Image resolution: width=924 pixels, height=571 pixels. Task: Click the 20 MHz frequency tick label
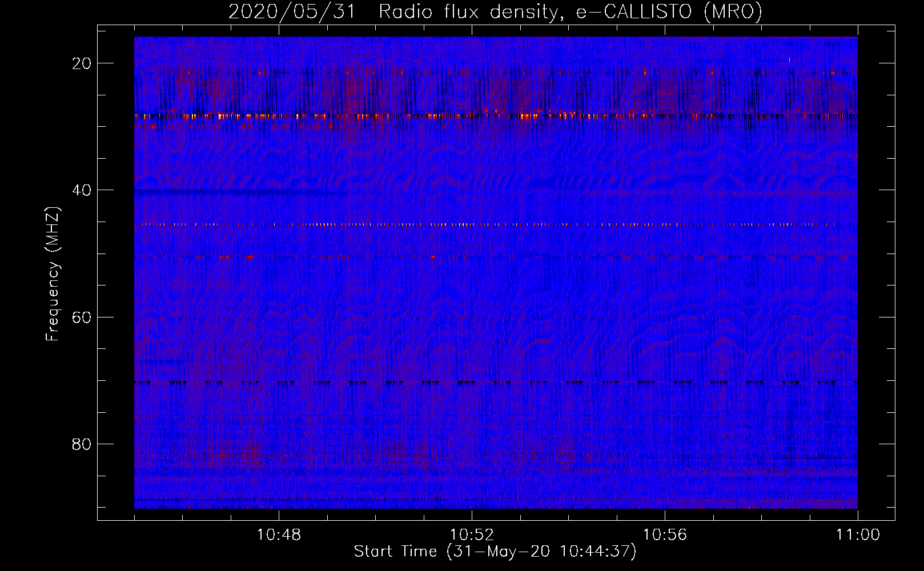tap(82, 63)
